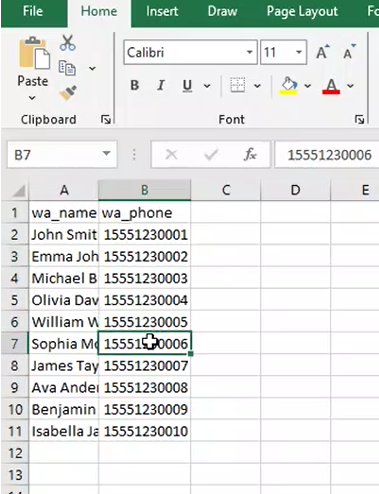Viewport: 379px width, 494px height.
Task: Select column B header
Action: point(145,190)
